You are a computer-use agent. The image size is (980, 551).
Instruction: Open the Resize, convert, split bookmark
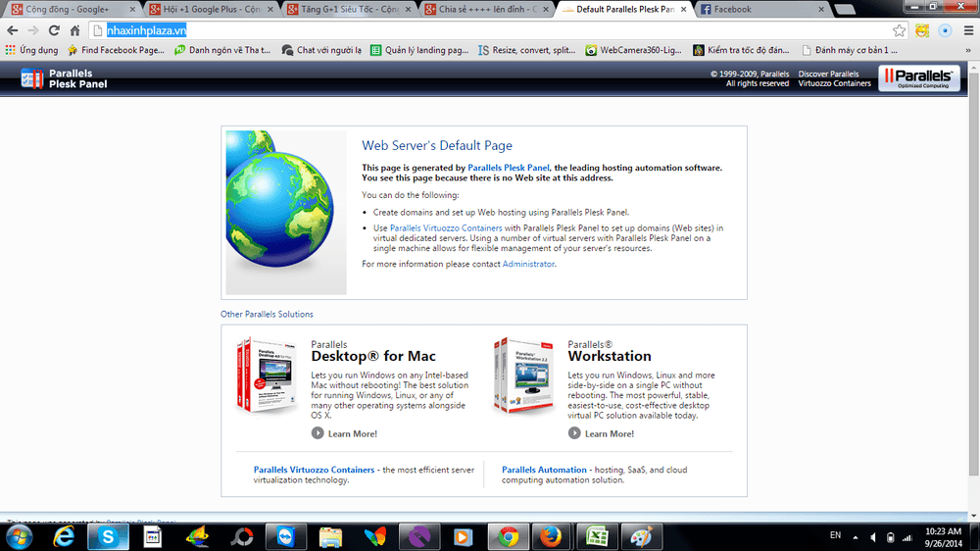527,50
